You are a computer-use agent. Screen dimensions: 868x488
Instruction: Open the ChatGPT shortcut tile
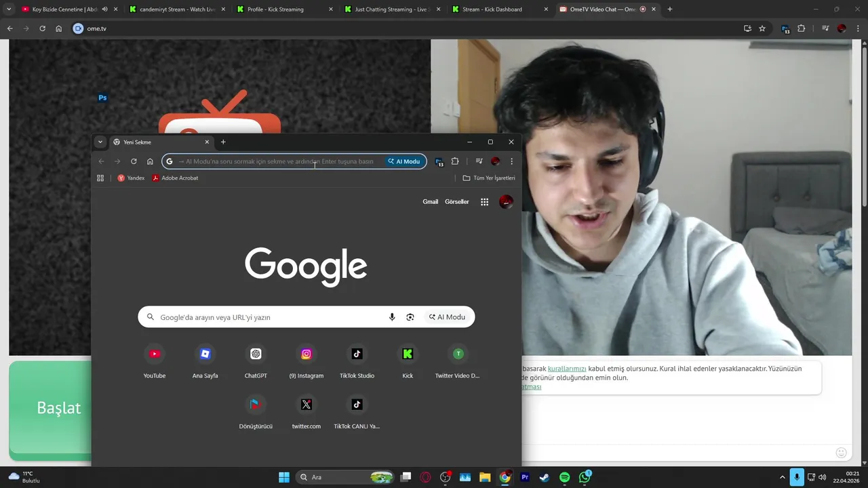tap(256, 361)
